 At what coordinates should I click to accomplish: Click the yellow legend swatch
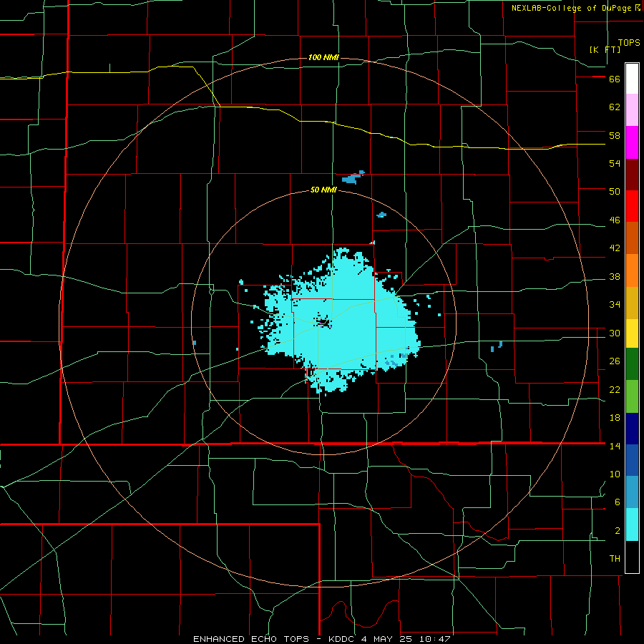point(632,333)
